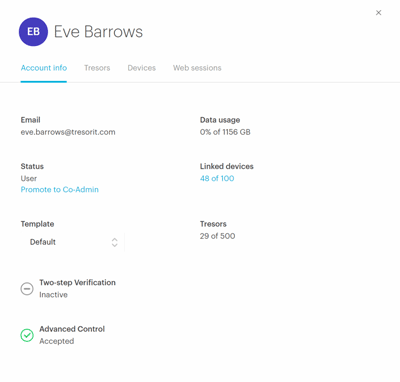Open the Devices tab
The width and height of the screenshot is (400, 382).
pyautogui.click(x=142, y=68)
